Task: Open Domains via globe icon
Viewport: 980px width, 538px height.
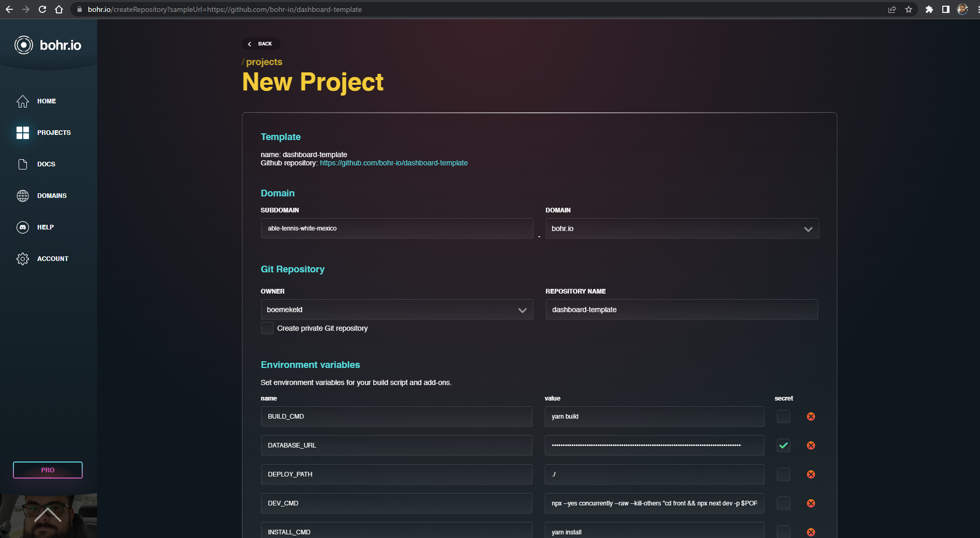Action: [x=23, y=196]
